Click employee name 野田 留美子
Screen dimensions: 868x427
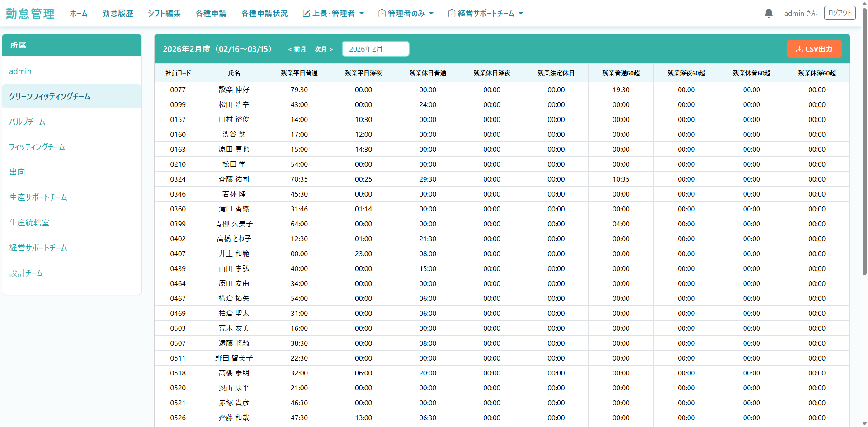pos(234,358)
